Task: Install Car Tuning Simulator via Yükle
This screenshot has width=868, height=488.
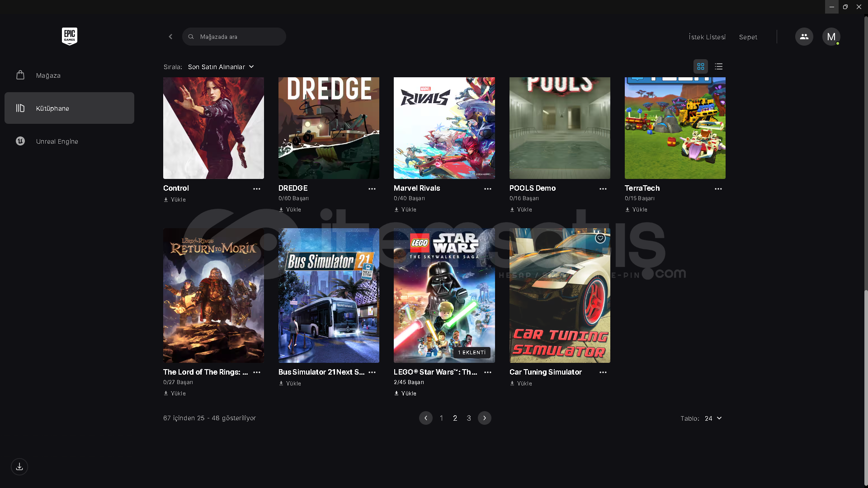Action: point(521,384)
